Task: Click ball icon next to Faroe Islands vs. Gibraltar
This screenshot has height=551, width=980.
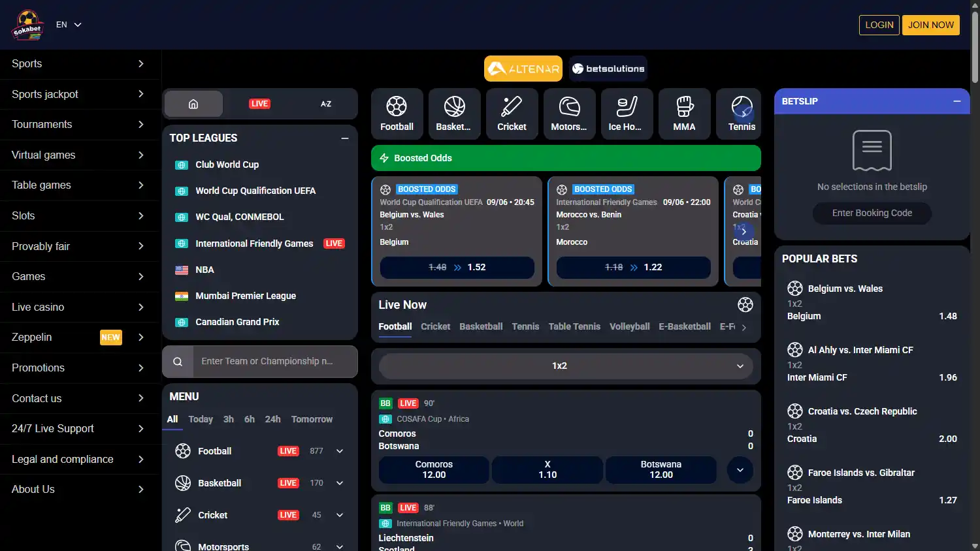Action: coord(795,473)
